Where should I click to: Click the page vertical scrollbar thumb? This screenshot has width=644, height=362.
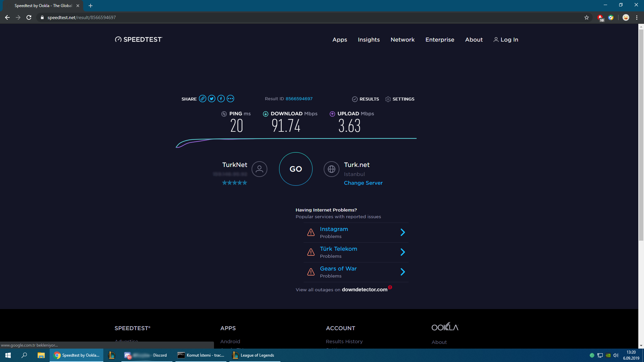coord(641,135)
